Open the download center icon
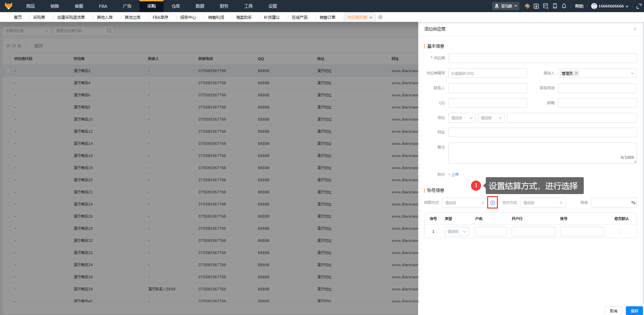 (536, 6)
